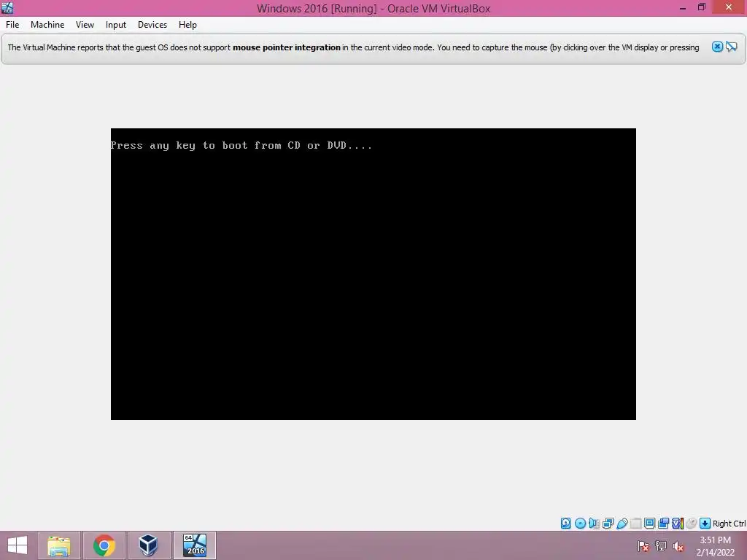Select the Windows 2016 VM taskbar button
Screen dimensions: 747x560
pos(195,545)
